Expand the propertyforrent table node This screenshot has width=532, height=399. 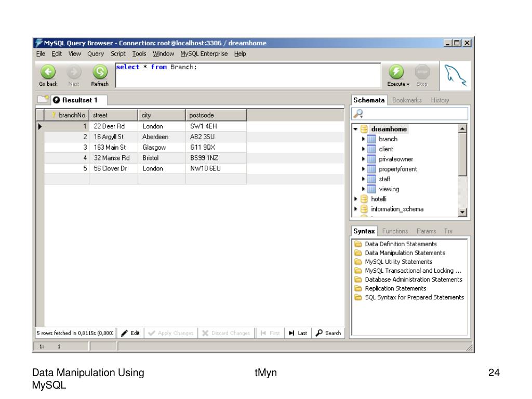coord(363,169)
